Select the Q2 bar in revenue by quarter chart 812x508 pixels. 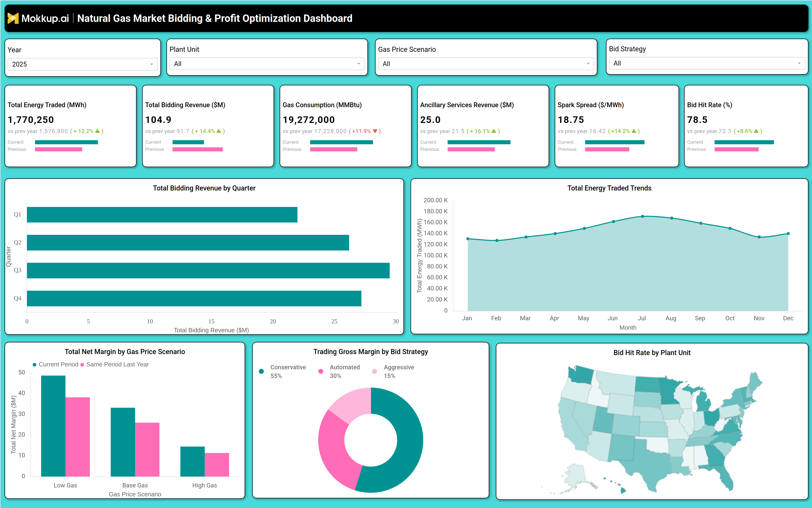tap(188, 243)
